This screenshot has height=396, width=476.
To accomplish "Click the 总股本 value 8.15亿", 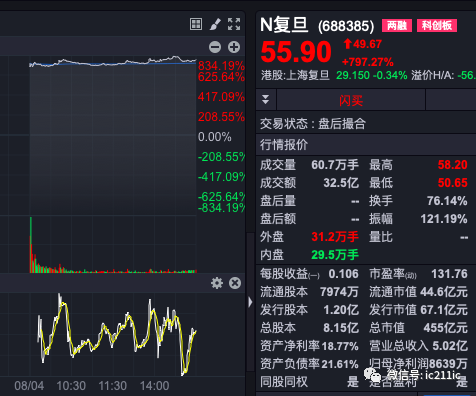I will click(x=341, y=328).
